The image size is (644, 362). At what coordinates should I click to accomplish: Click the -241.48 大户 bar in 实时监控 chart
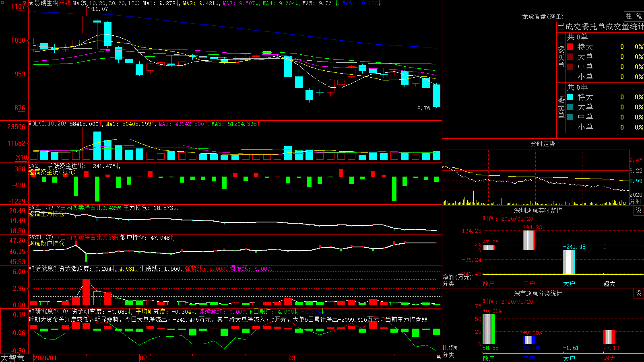pyautogui.click(x=569, y=262)
